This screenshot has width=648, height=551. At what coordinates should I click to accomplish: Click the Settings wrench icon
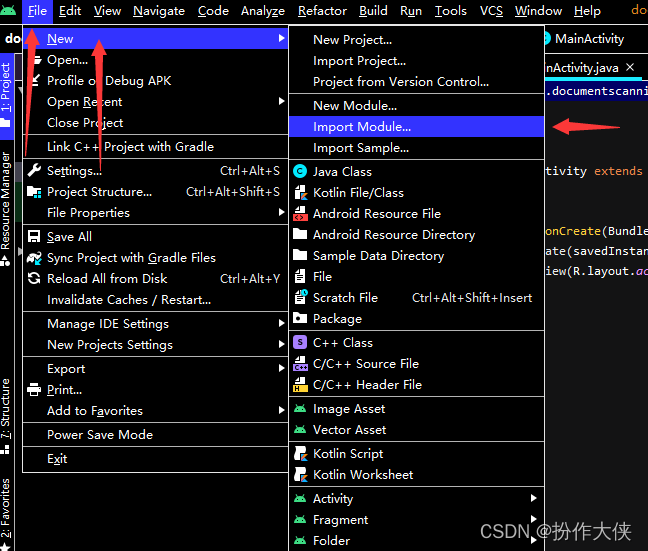click(34, 170)
